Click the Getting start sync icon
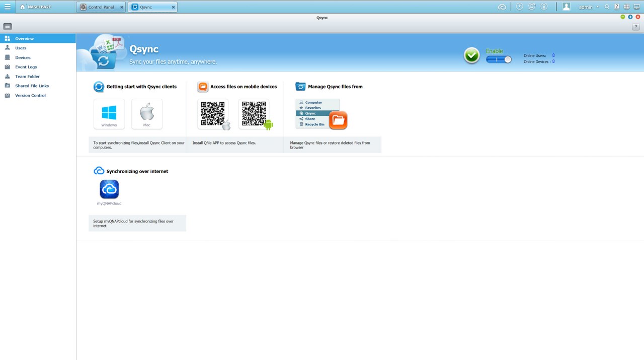The height and width of the screenshot is (360, 644). pos(99,87)
